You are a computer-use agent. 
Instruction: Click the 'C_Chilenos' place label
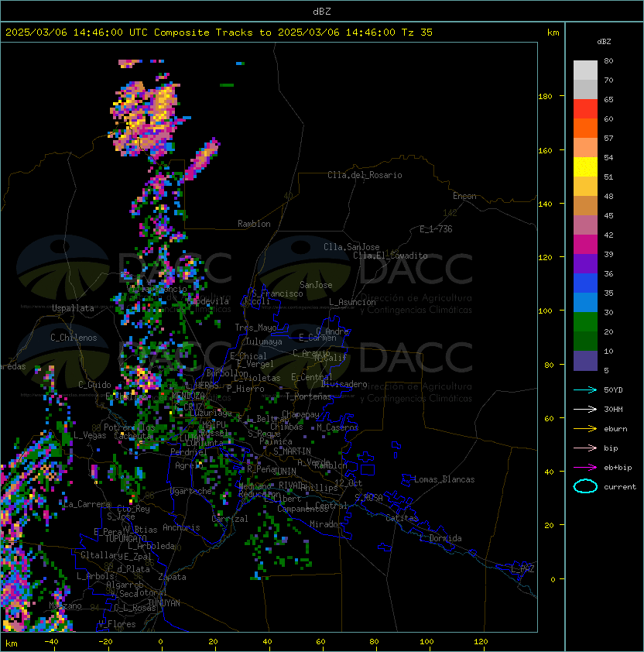coord(74,338)
